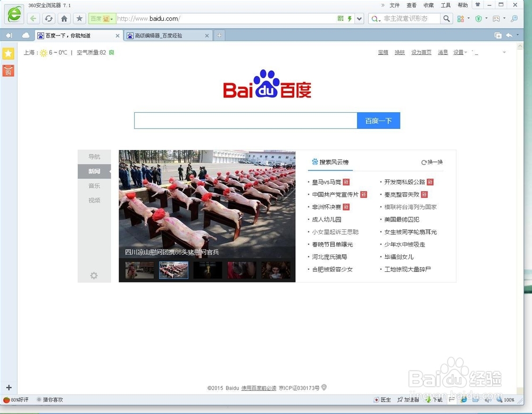532x414 pixels.
Task: Open the 皇马vs马竞 hot search link
Action: 327,181
